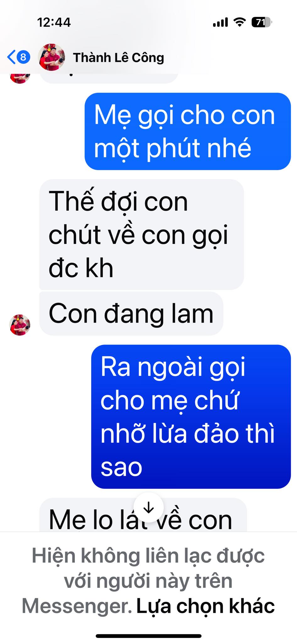
Task: Tap sender avatar beside 'Con đang lam'
Action: 20,325
